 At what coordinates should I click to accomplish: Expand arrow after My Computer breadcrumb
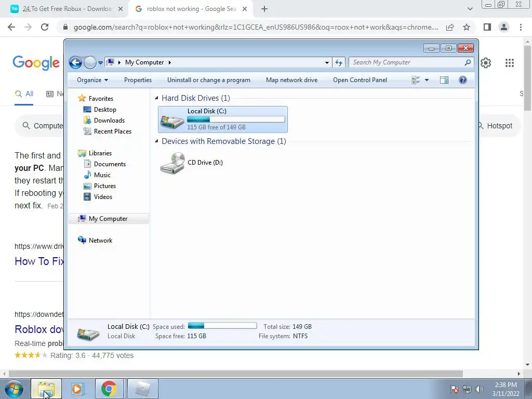tap(170, 62)
